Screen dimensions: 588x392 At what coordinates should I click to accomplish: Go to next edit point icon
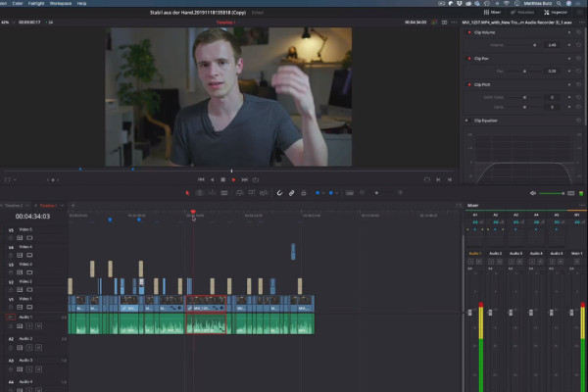point(438,179)
